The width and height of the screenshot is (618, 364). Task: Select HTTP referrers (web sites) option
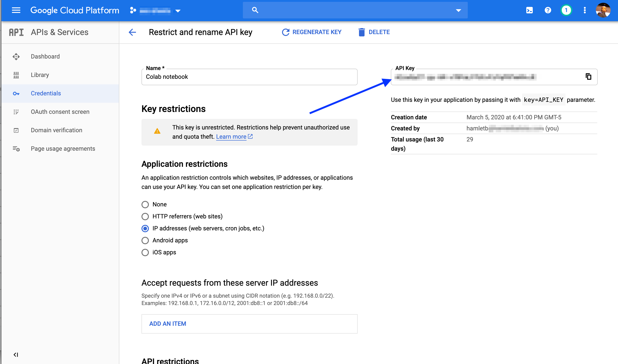145,216
